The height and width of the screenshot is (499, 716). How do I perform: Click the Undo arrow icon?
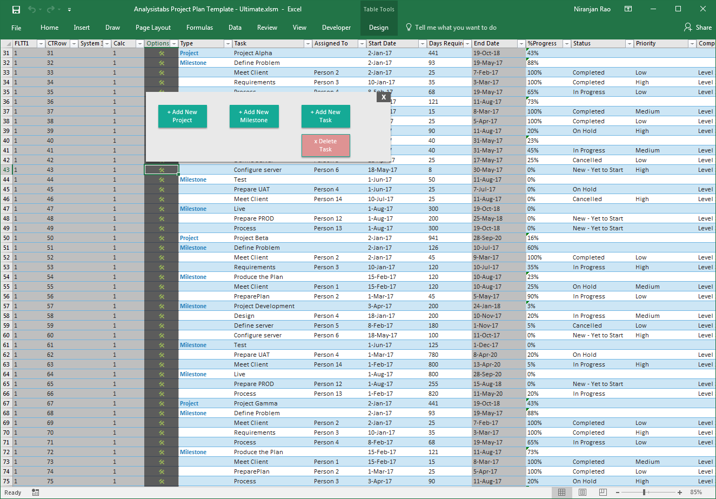pos(32,9)
